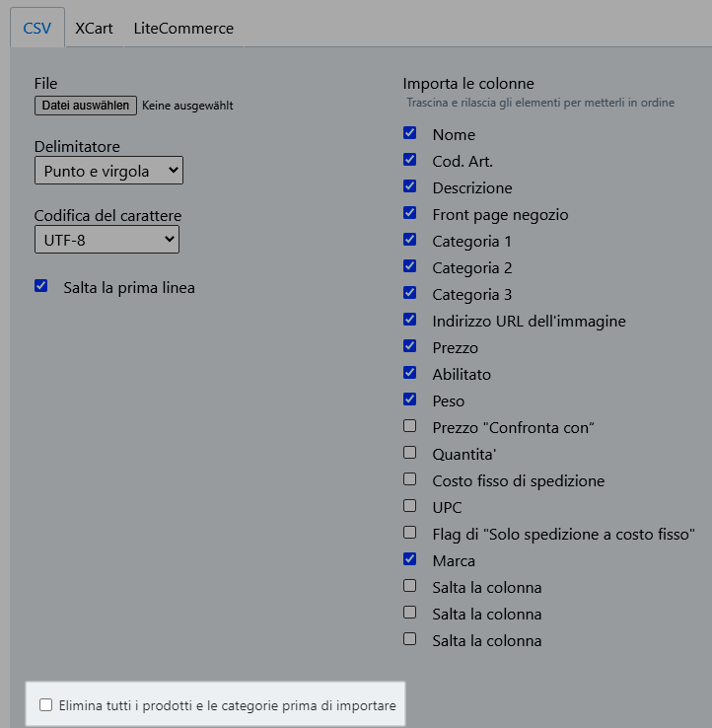Switch to the CSV tab
The image size is (712, 728).
(x=37, y=28)
